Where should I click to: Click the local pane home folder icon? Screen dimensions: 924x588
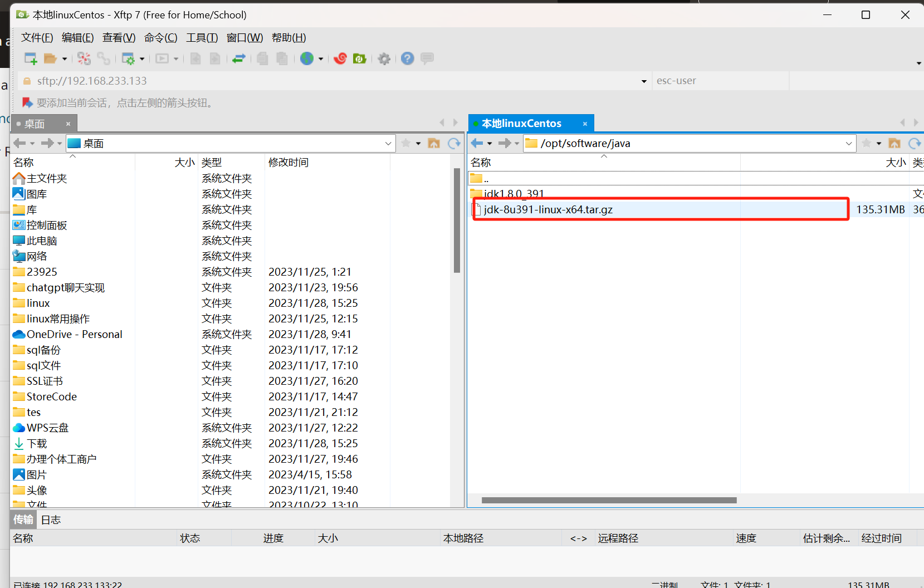(x=434, y=143)
